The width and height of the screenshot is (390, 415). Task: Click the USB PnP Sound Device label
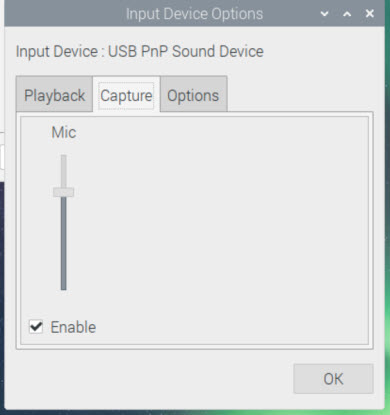[x=186, y=52]
